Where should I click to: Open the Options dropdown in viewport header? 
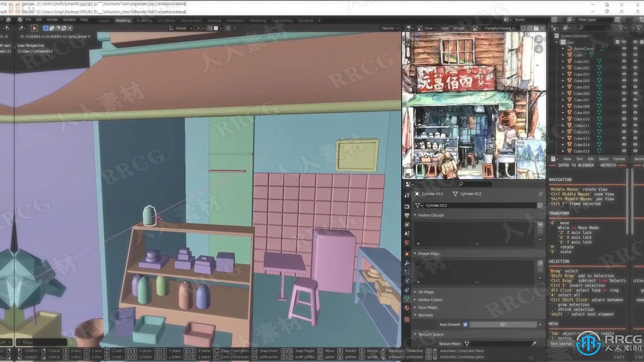389,28
